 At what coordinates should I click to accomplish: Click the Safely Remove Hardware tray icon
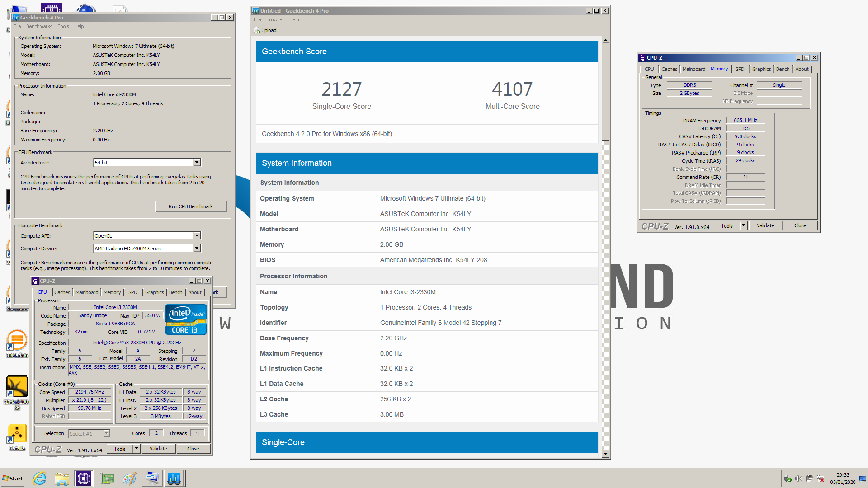[788, 479]
